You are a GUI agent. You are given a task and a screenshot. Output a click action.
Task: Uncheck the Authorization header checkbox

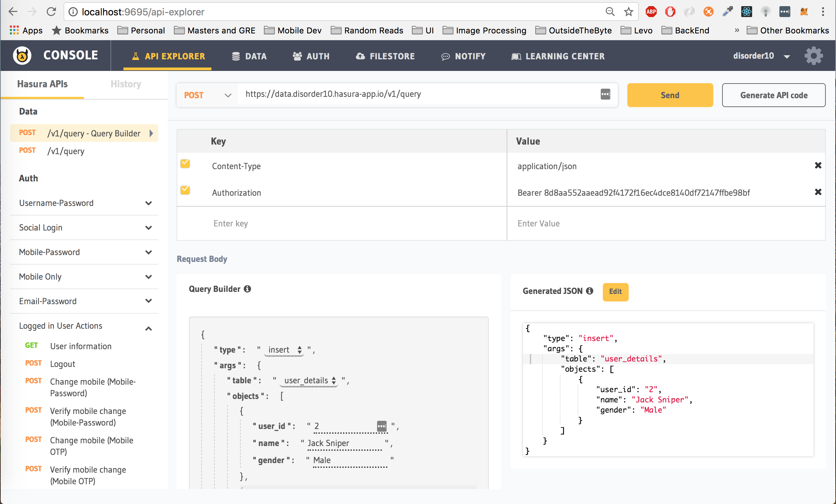[185, 190]
